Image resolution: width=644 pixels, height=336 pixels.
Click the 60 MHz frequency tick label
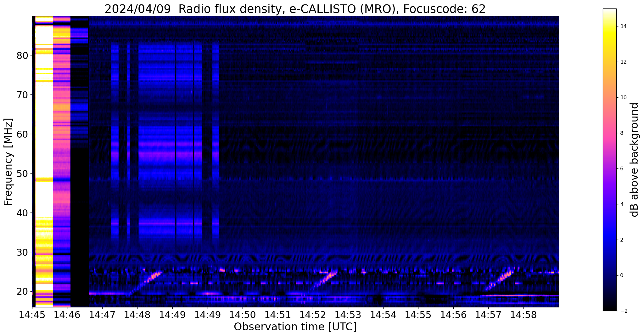coord(22,134)
